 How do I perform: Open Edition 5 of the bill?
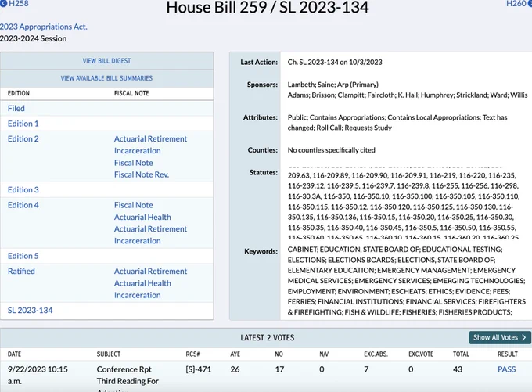pos(23,256)
